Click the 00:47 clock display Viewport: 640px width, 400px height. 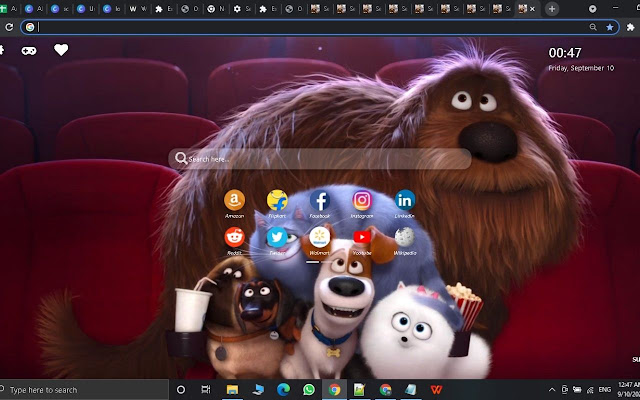point(565,53)
